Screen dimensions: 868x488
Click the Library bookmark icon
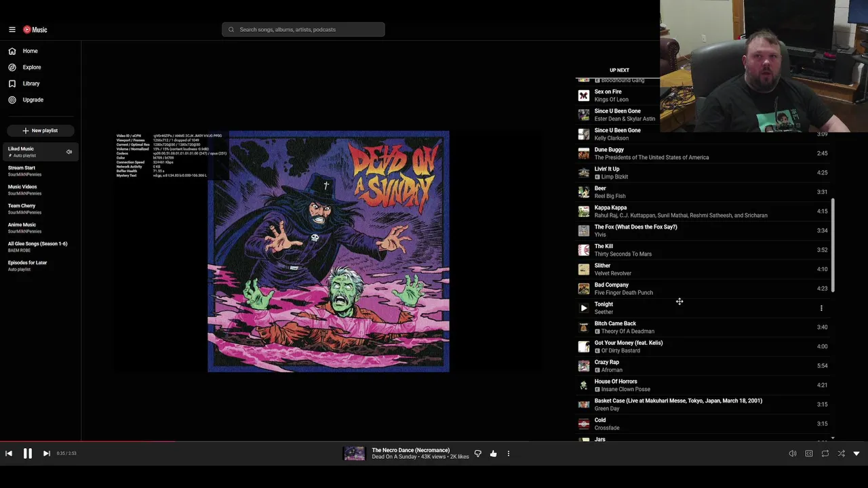12,83
